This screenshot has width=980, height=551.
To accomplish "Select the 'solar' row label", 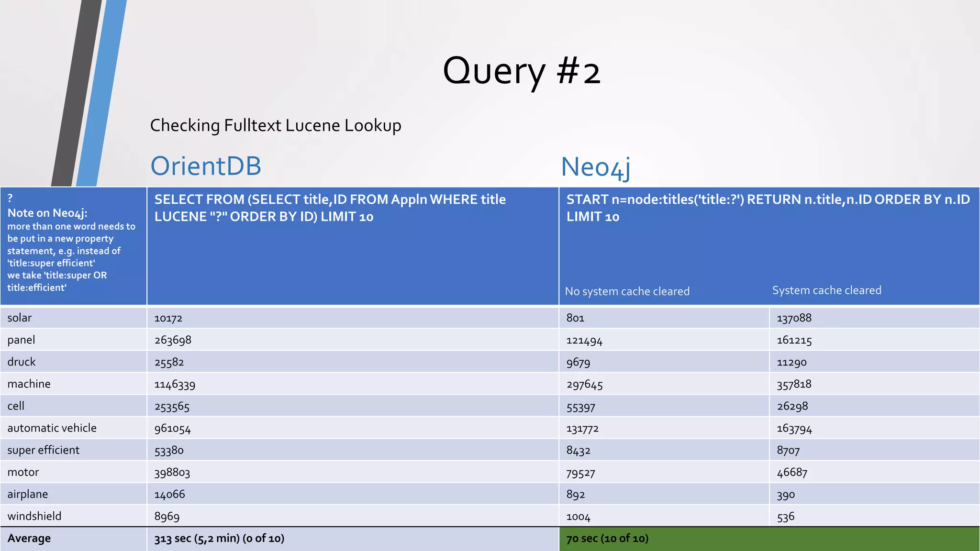I will click(20, 318).
